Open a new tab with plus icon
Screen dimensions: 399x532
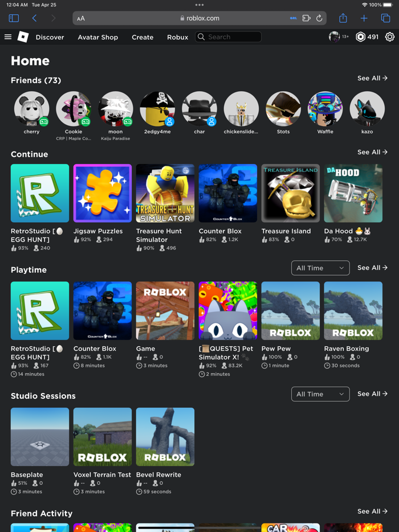click(x=364, y=18)
